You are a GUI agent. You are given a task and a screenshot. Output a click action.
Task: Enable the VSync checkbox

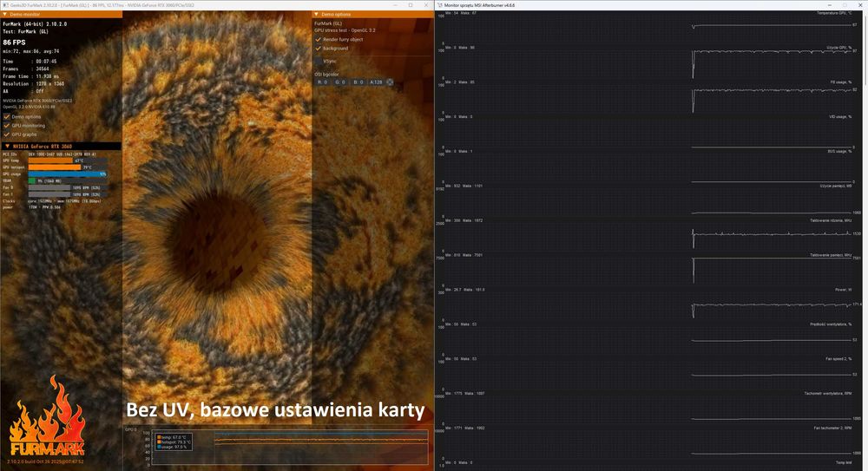[319, 61]
